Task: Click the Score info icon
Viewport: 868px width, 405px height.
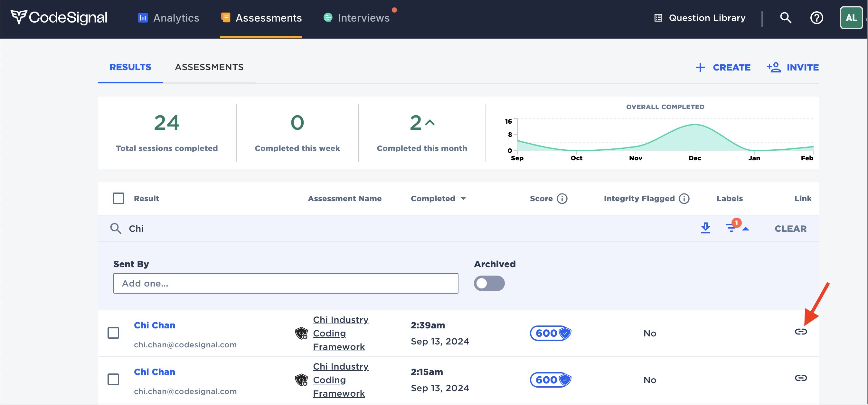Action: tap(562, 198)
